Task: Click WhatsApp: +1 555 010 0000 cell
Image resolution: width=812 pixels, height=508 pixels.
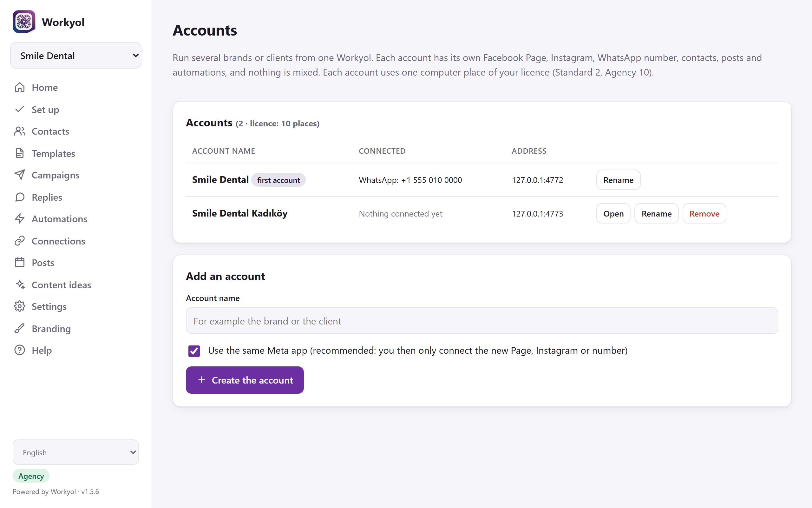Action: (410, 180)
